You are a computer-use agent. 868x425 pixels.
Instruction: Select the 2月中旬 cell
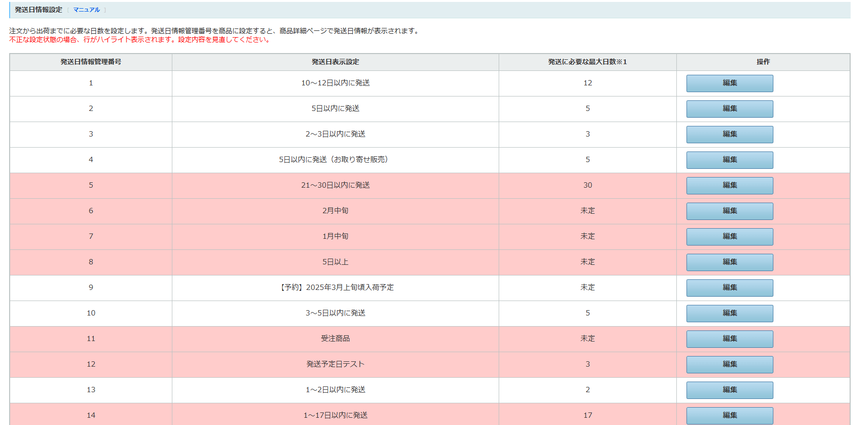pos(336,211)
